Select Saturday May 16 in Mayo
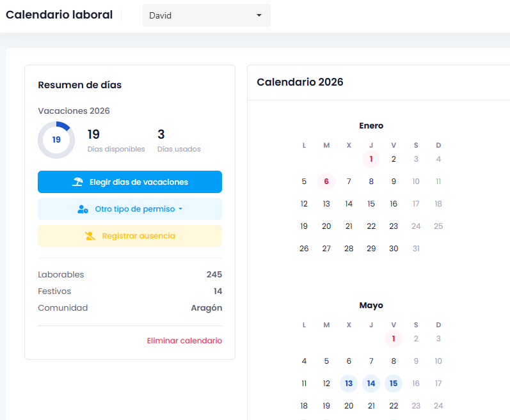The image size is (510, 420). click(x=416, y=384)
